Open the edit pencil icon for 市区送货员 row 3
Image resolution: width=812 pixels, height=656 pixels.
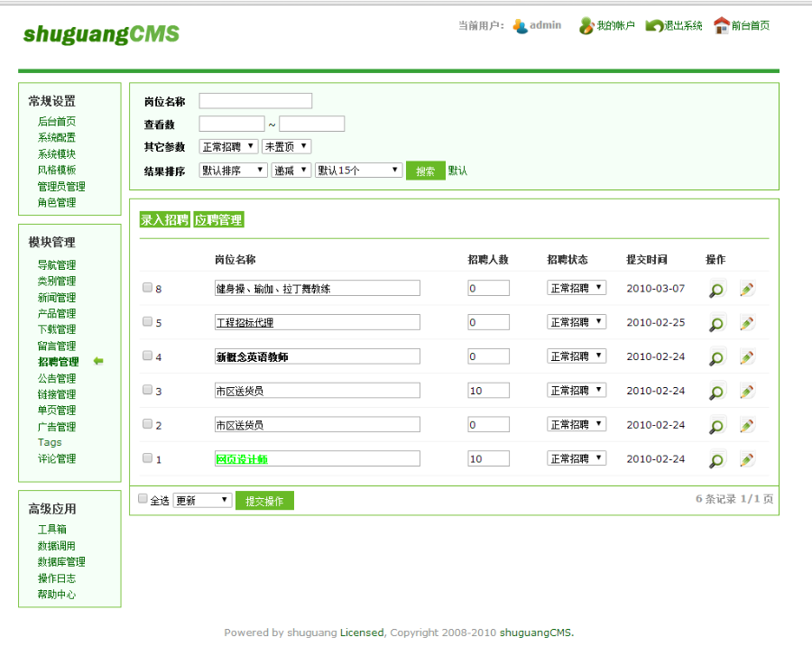click(x=747, y=390)
